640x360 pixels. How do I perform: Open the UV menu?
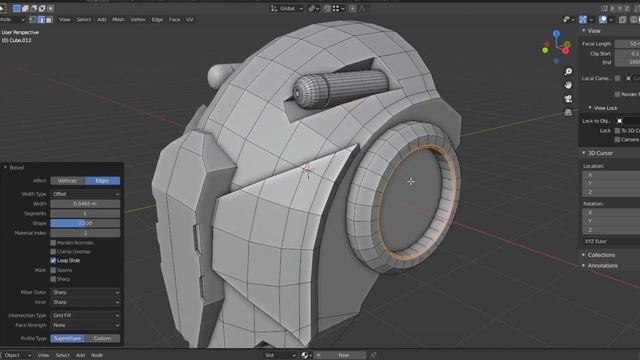coord(190,20)
